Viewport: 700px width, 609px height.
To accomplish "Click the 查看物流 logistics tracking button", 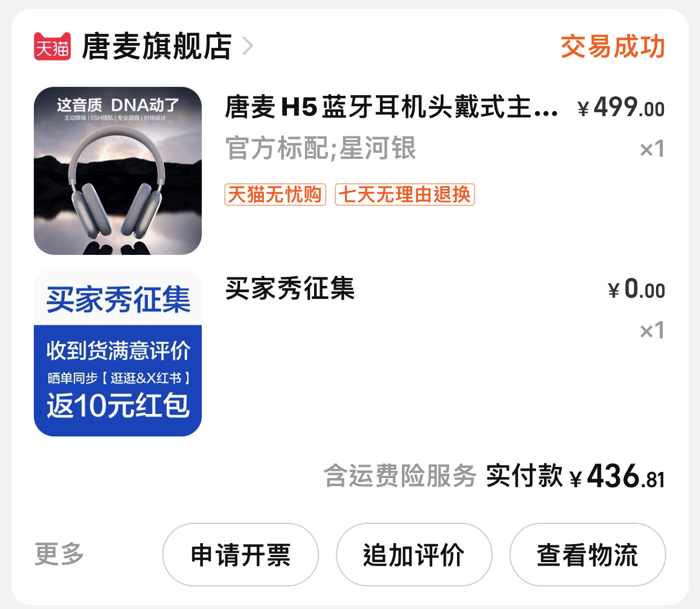I will click(x=588, y=555).
